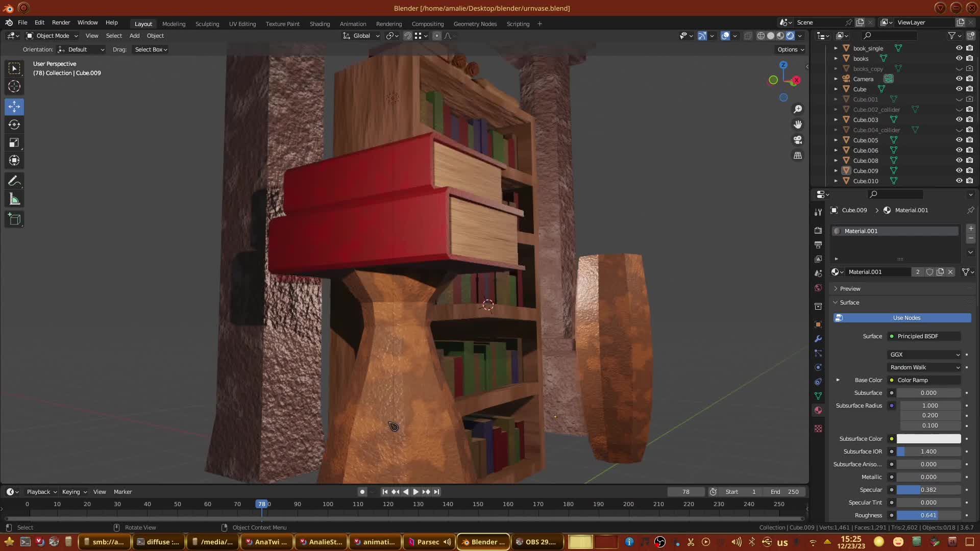Image resolution: width=980 pixels, height=551 pixels.
Task: Open the Object Mode dropdown
Action: click(x=52, y=36)
